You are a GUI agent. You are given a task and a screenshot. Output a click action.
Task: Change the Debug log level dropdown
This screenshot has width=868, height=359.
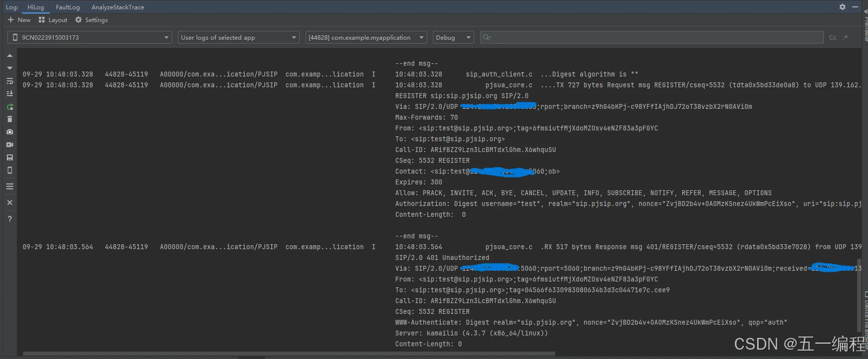pos(453,37)
